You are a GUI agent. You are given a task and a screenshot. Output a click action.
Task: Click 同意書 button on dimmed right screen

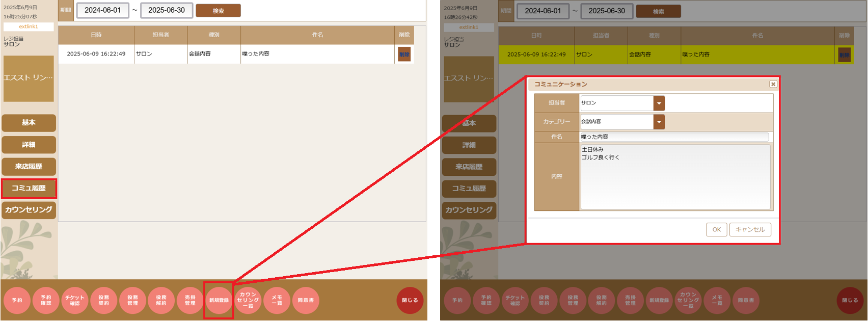coord(746,301)
